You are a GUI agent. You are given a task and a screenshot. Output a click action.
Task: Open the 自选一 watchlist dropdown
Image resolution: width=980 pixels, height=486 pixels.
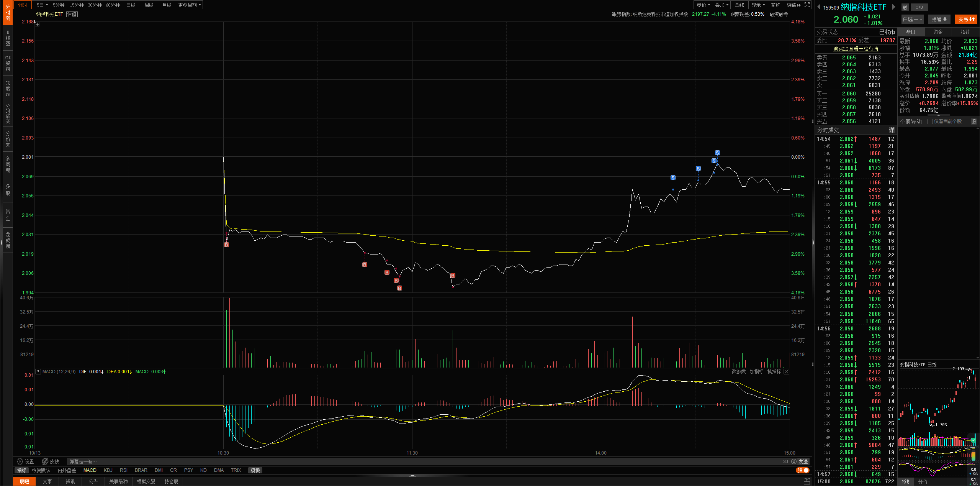tap(912, 19)
